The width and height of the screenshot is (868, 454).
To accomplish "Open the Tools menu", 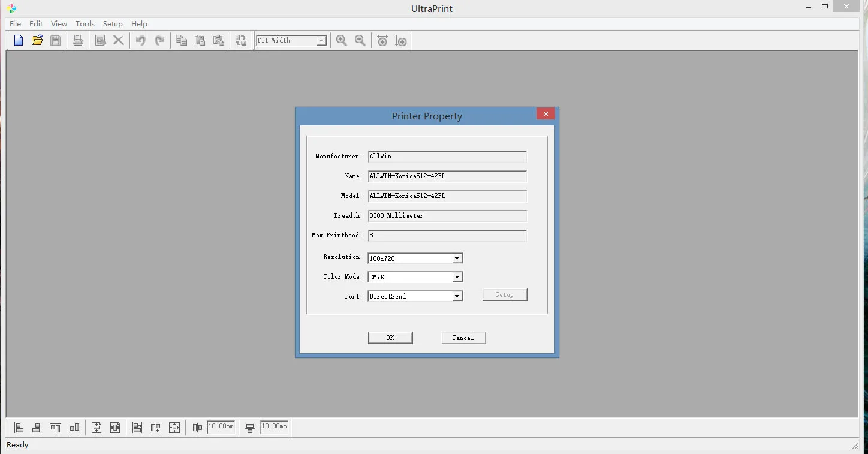I will pos(85,24).
